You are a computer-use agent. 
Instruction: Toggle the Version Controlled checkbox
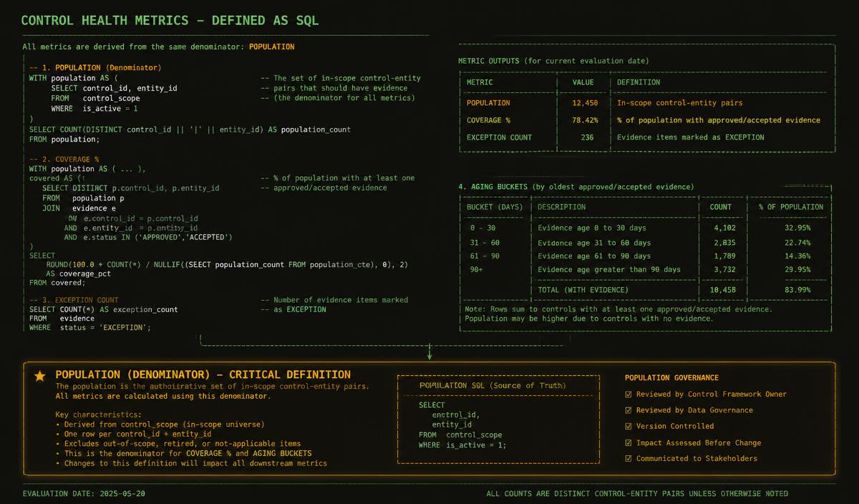pos(629,427)
